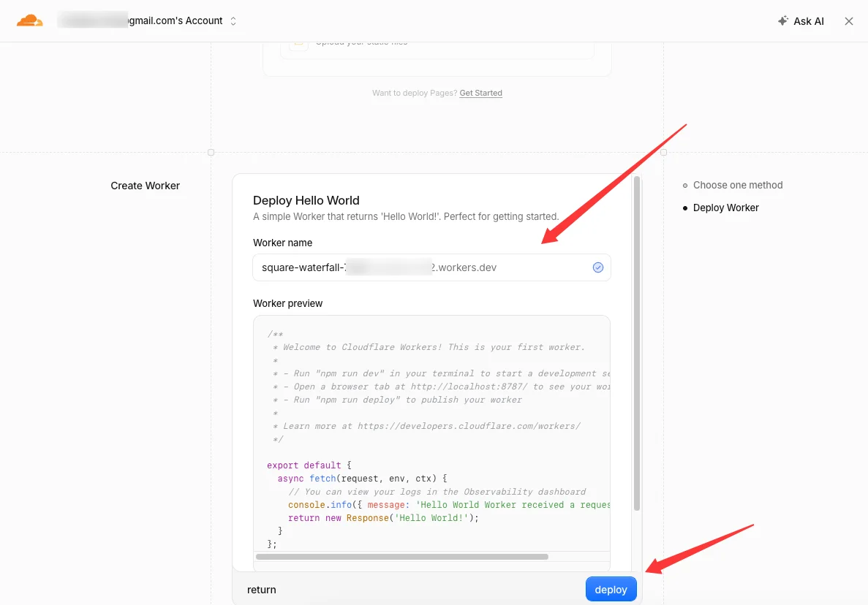Click the Create Worker title text

[x=145, y=186]
